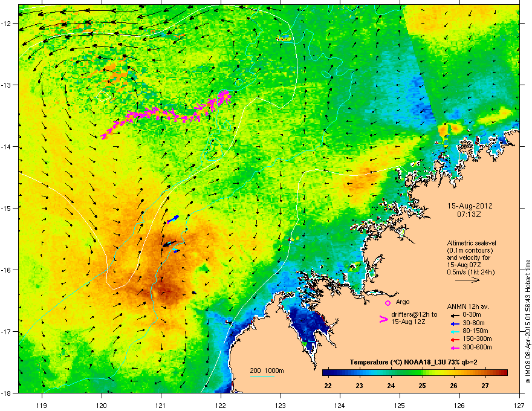
Task: Click the 'drifters@12h to' legend text
Action: coord(414,315)
